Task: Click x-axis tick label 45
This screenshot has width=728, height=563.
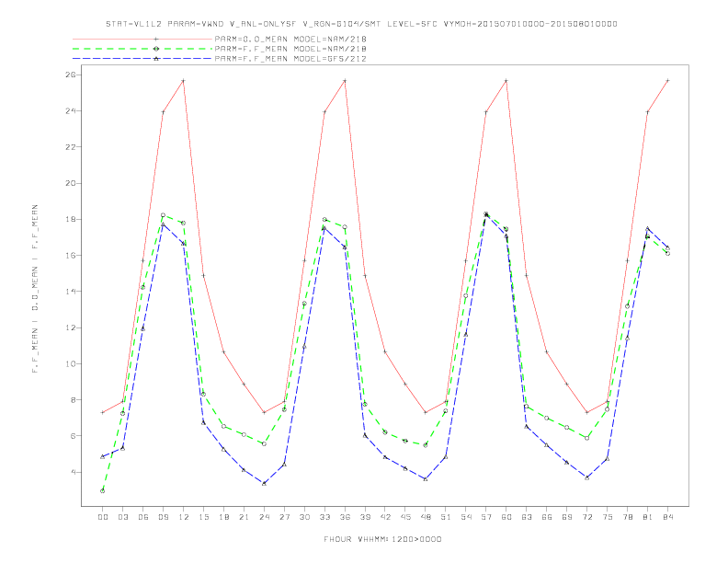Action: pyautogui.click(x=405, y=517)
